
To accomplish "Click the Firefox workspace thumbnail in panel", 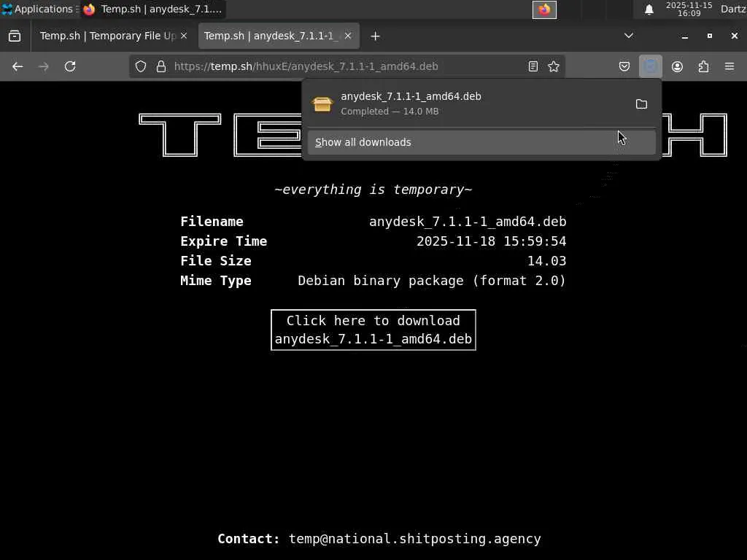I will 544,9.
